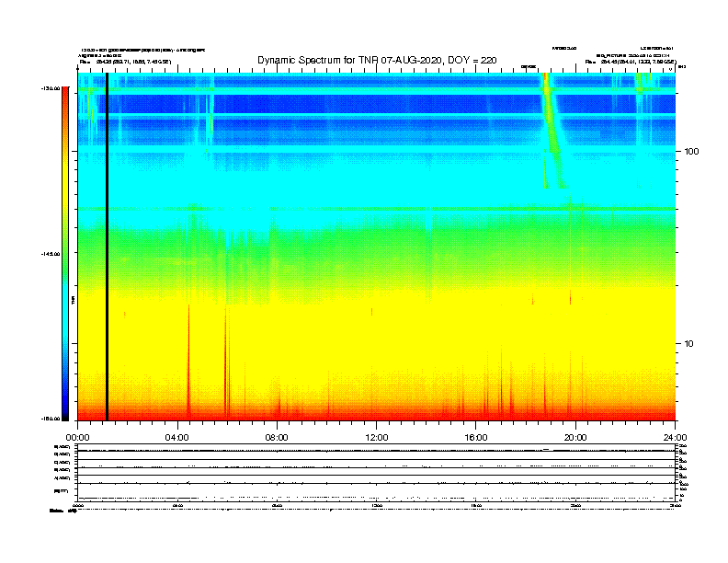
Task: Click the 20:00 time axis label
Action: pyautogui.click(x=575, y=438)
